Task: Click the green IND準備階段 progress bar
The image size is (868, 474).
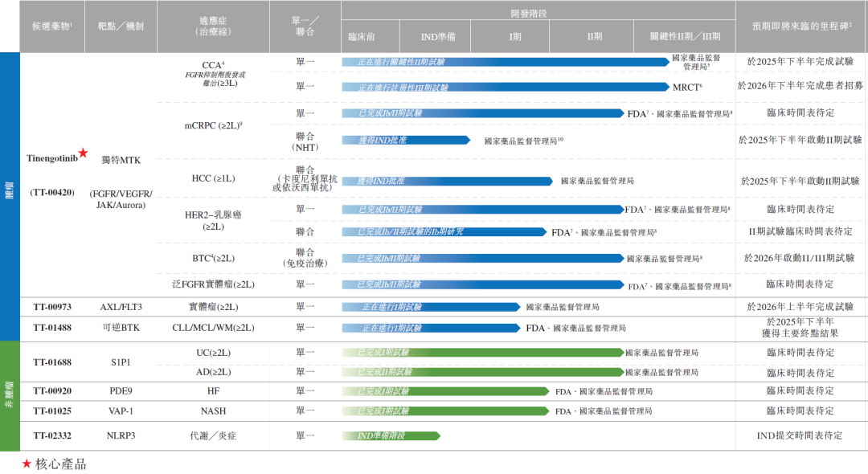Action: click(391, 435)
